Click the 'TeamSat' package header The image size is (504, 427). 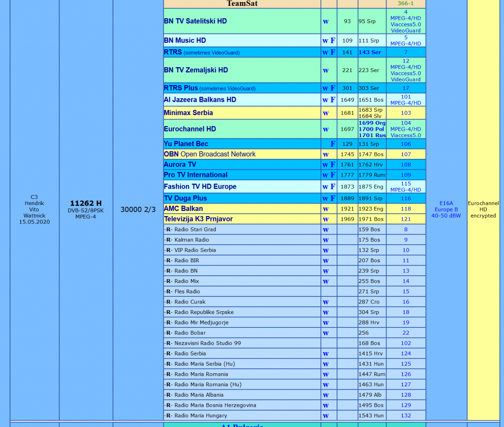coord(242,3)
